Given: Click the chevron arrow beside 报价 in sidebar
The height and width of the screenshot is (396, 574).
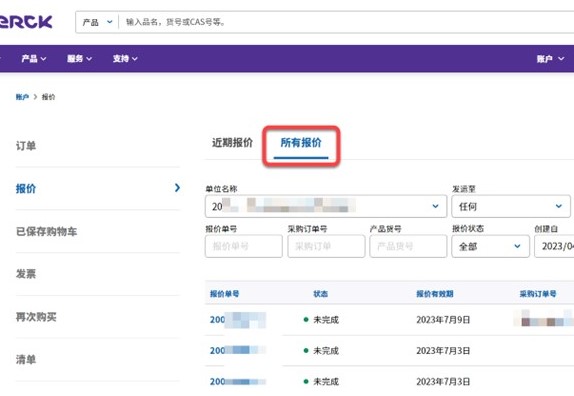Looking at the screenshot, I should point(178,188).
